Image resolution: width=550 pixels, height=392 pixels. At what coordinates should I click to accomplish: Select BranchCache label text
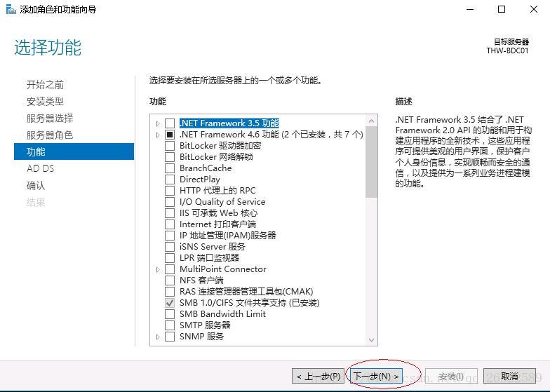[206, 168]
